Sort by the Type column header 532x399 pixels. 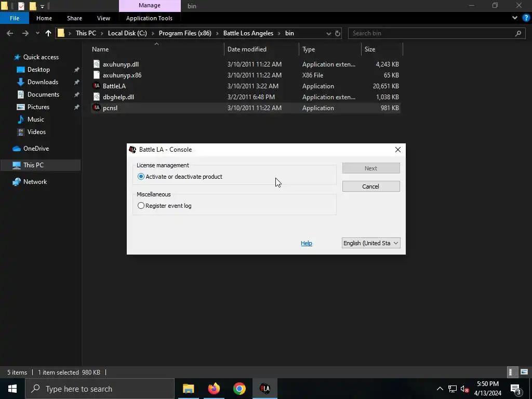[309, 49]
